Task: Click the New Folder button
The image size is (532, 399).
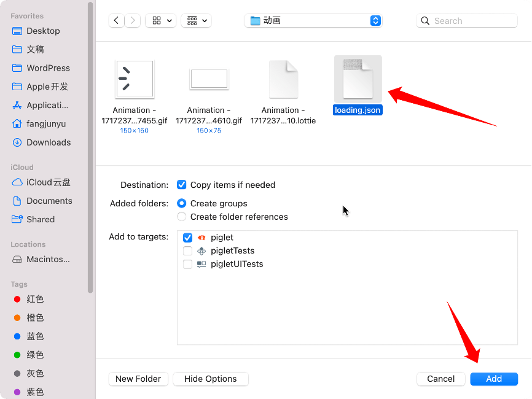Action: tap(138, 379)
